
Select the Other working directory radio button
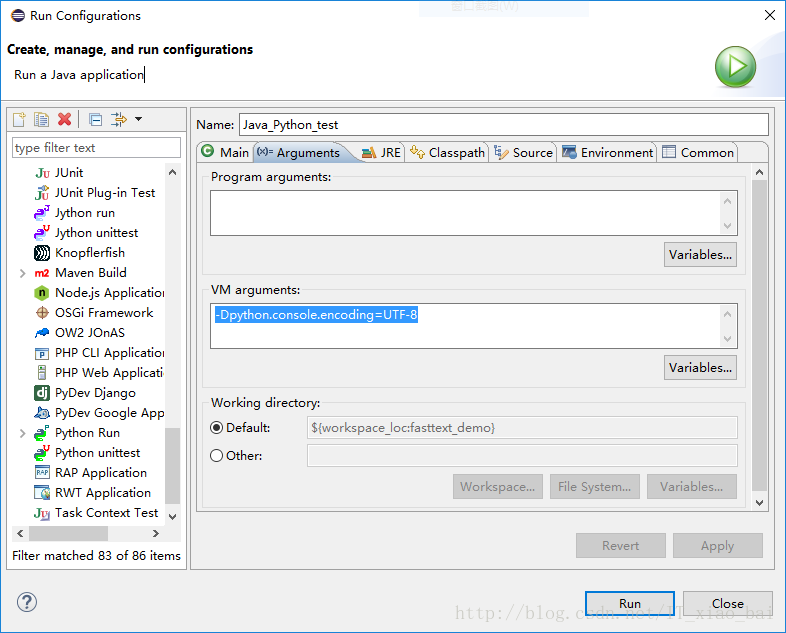(217, 456)
